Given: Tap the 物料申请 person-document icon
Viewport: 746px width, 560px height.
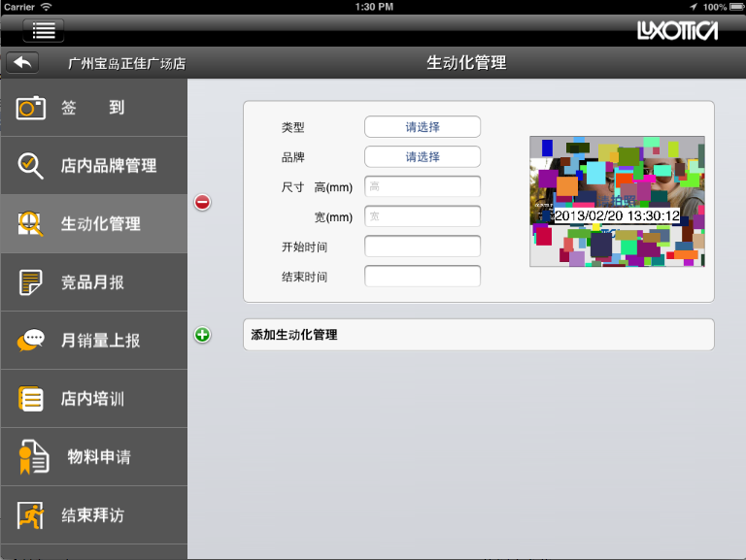Looking at the screenshot, I should click(x=33, y=456).
